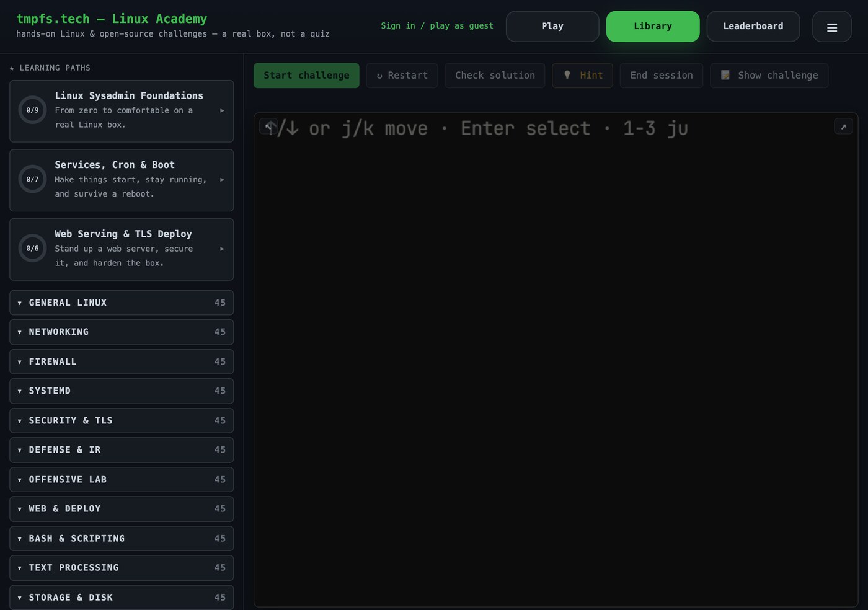
Task: Expand the TEXT PROCESSING category
Action: pyautogui.click(x=122, y=568)
